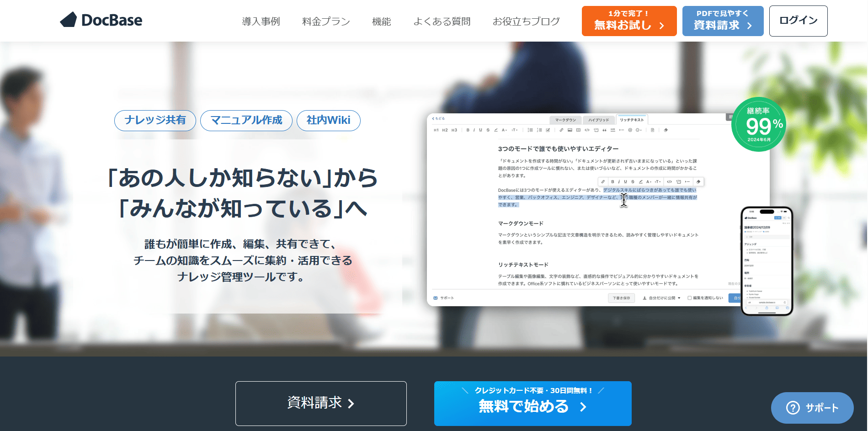Screen dimensions: 868x431
Task: Insert bulleted list from editor toolbar
Action: 530,130
